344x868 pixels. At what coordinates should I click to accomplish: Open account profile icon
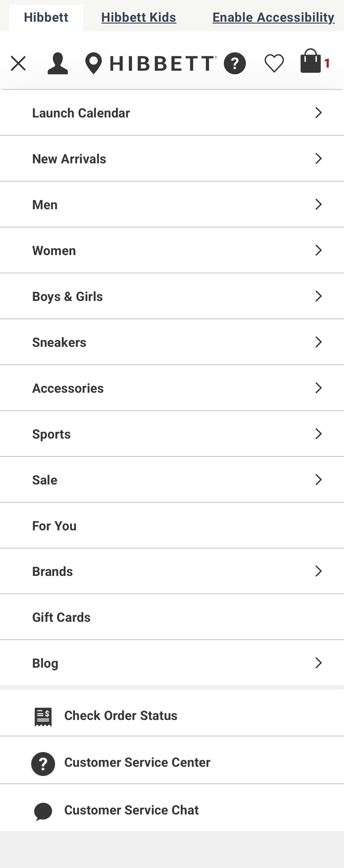coord(57,63)
